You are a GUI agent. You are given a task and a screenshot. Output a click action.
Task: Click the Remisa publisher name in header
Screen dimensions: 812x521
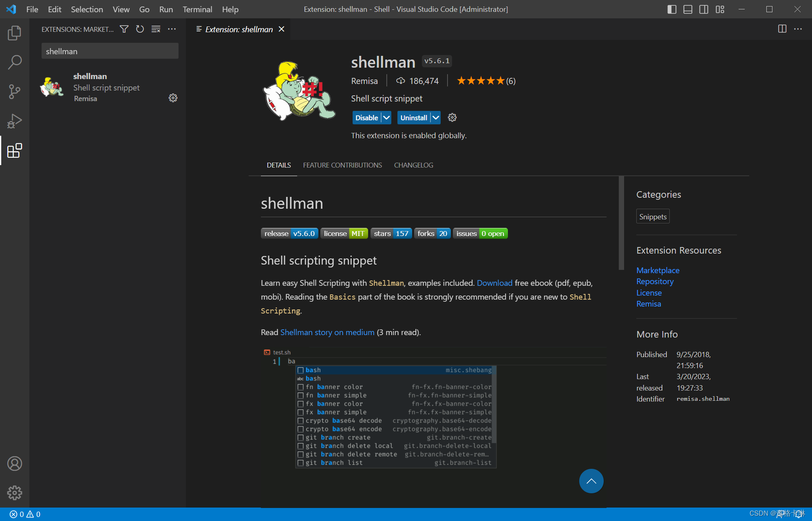click(x=364, y=81)
